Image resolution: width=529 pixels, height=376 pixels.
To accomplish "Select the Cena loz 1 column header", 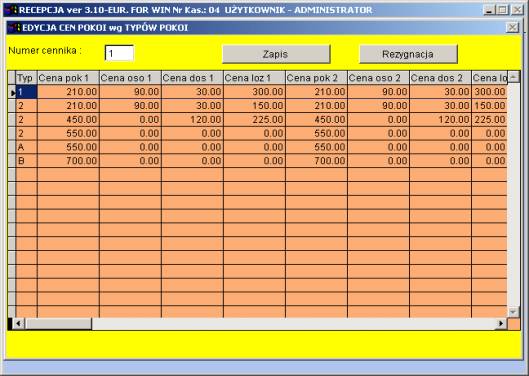I will pyautogui.click(x=254, y=78).
